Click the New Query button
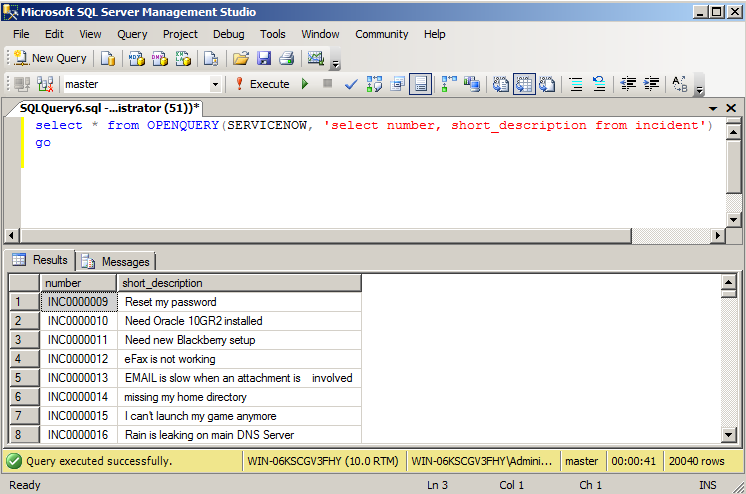746x494 pixels. (x=51, y=58)
